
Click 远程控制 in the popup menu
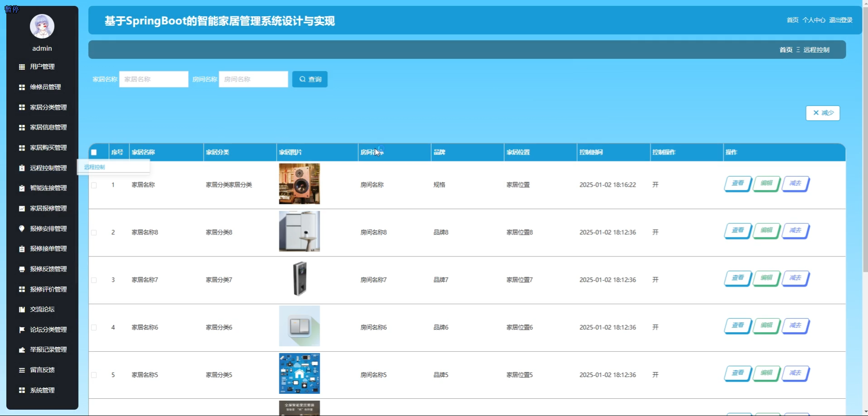click(94, 167)
